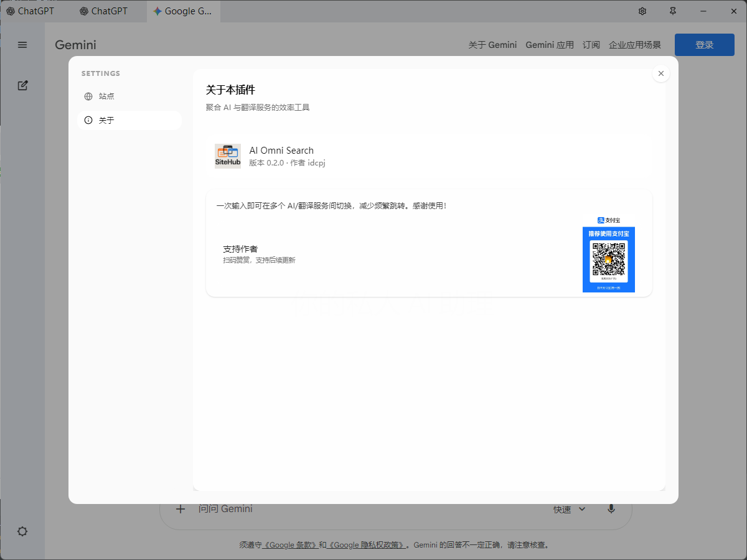
Task: Switch to the second ChatGPT tab
Action: point(110,11)
